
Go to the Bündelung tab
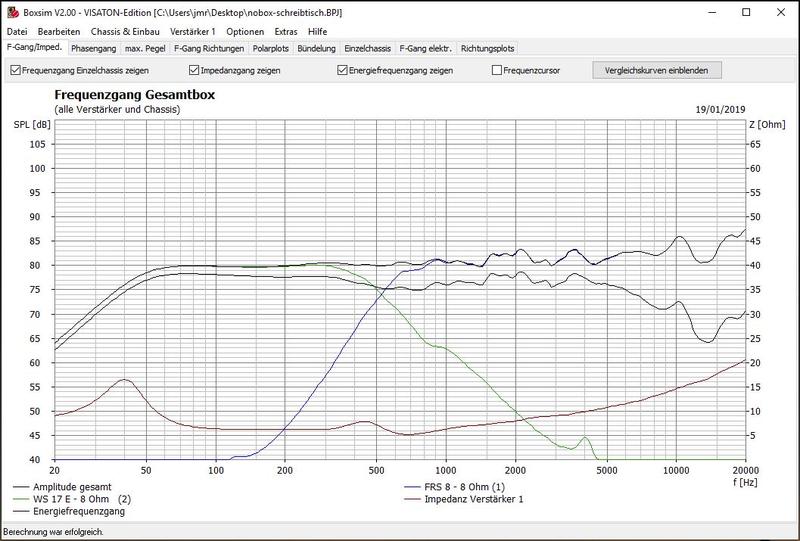pyautogui.click(x=318, y=48)
